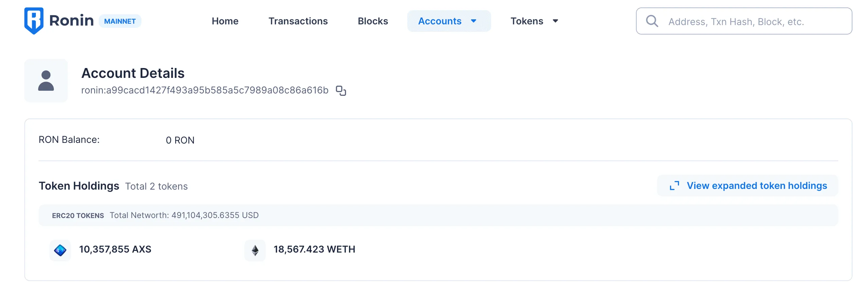The image size is (868, 302).
Task: Click the 0 RON balance value
Action: [180, 140]
